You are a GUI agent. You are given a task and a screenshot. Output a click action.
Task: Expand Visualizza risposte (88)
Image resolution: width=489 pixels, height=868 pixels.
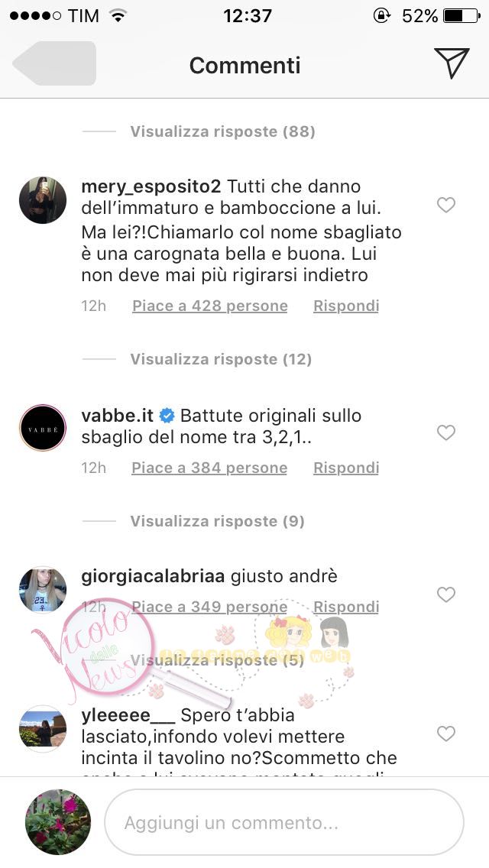(x=222, y=131)
